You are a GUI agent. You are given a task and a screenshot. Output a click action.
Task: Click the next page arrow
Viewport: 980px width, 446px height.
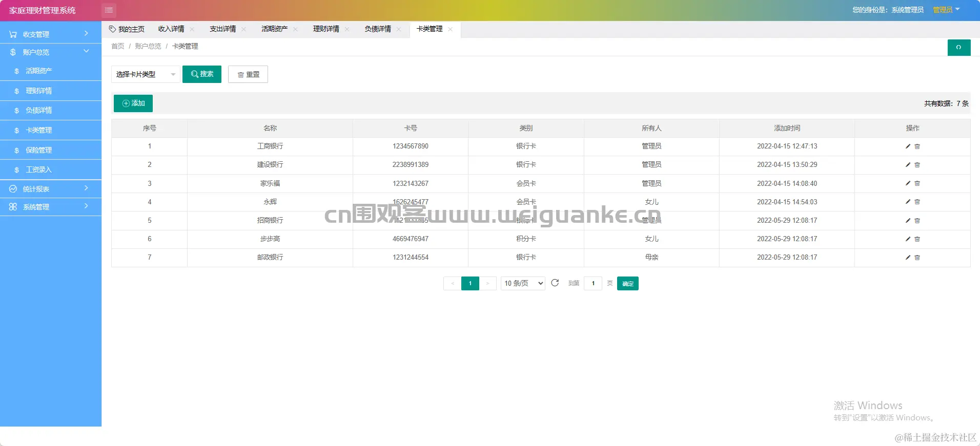488,284
